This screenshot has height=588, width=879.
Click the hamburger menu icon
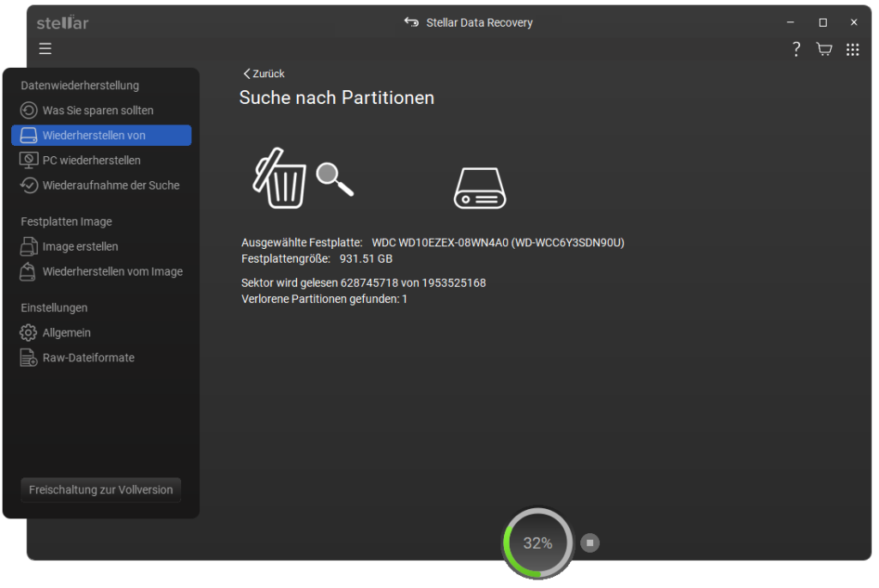(45, 49)
